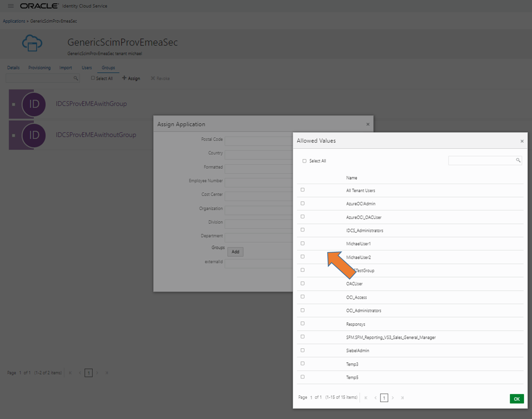The height and width of the screenshot is (419, 532).
Task: Click the Assign action with plus icon
Action: click(x=131, y=78)
